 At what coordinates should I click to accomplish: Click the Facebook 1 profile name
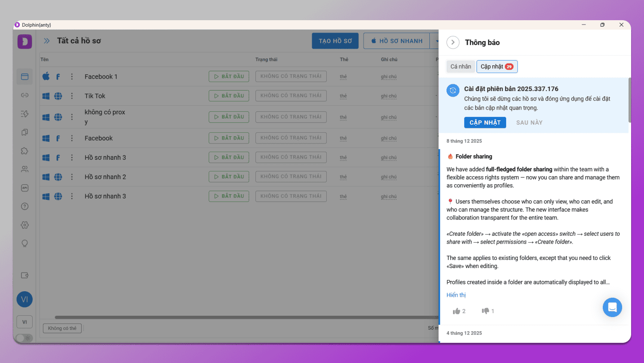(101, 76)
